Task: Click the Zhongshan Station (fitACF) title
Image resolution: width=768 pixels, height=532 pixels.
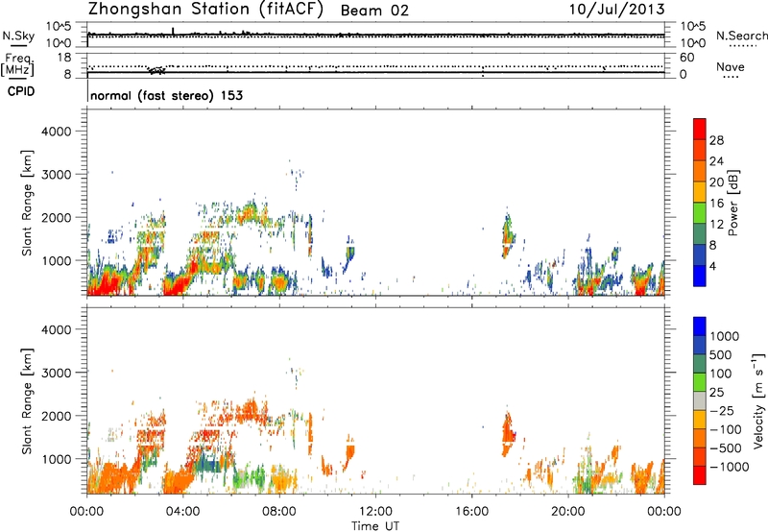Action: [205, 10]
